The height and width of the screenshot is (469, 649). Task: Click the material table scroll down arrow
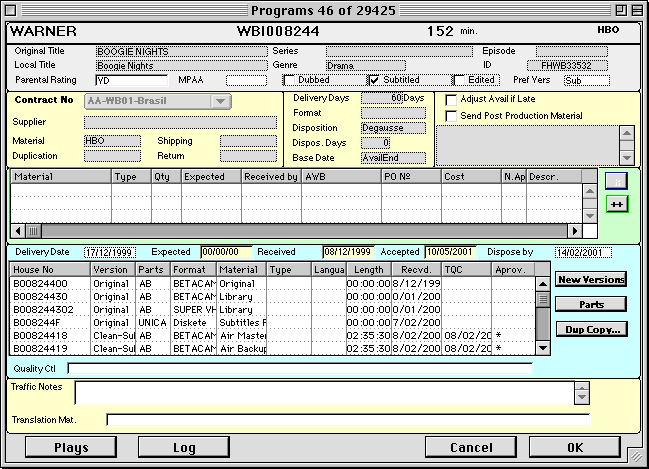[590, 216]
